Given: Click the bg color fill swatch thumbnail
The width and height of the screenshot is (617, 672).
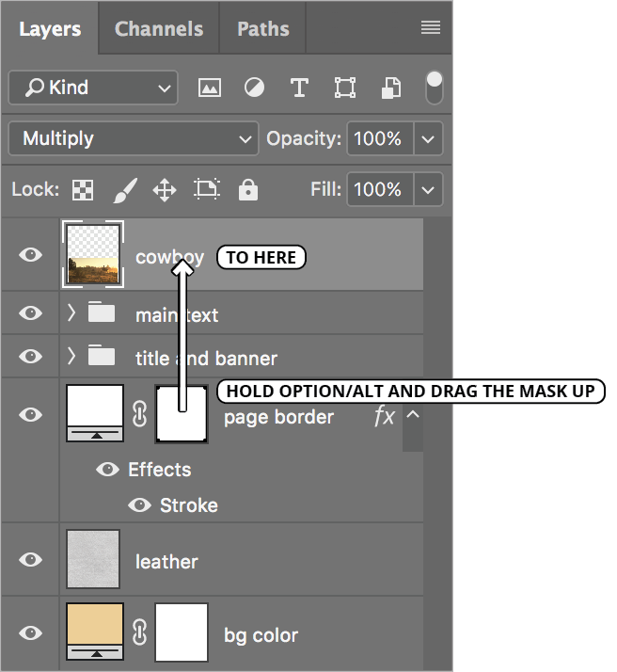Looking at the screenshot, I should [x=95, y=632].
